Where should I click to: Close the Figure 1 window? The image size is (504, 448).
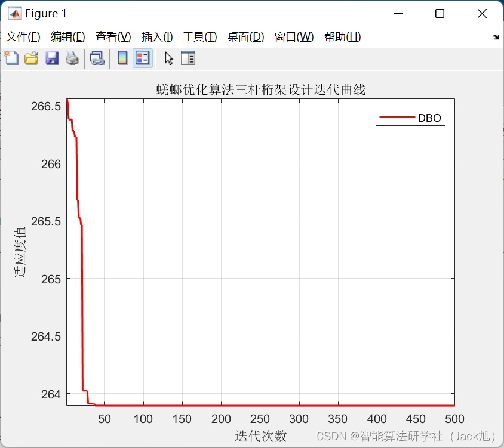pos(482,14)
